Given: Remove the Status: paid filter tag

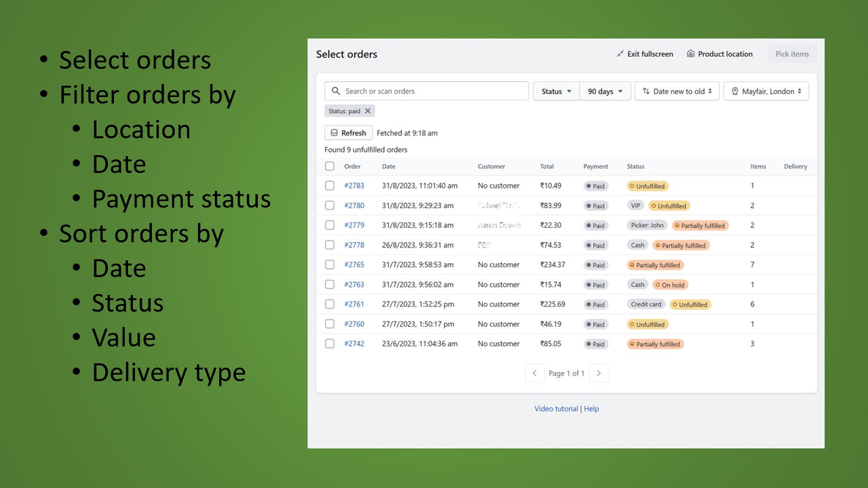Looking at the screenshot, I should coord(368,110).
